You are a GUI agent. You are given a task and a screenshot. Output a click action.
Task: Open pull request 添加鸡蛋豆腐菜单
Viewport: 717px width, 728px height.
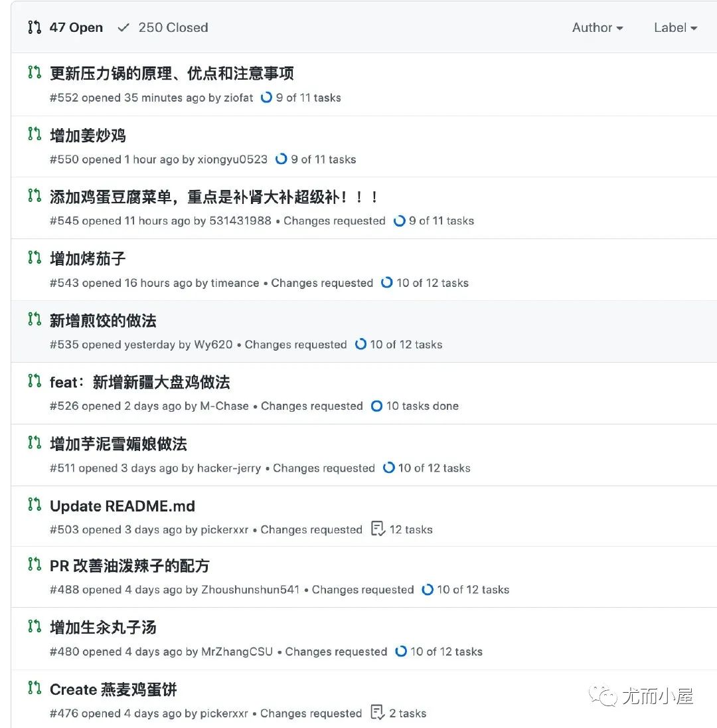[214, 197]
